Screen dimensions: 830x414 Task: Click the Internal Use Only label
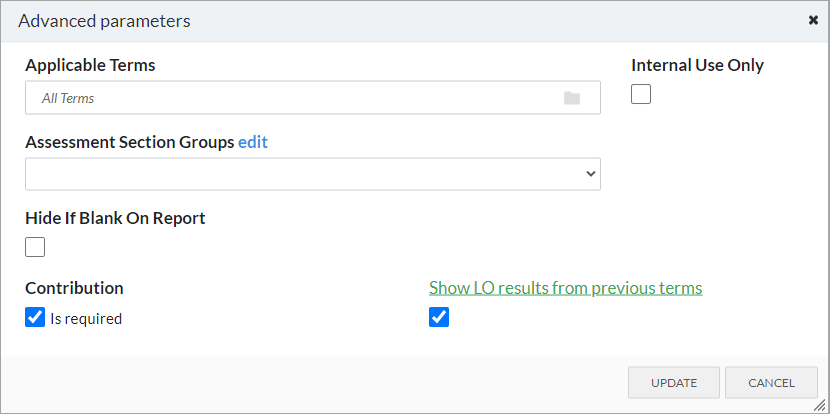click(698, 65)
